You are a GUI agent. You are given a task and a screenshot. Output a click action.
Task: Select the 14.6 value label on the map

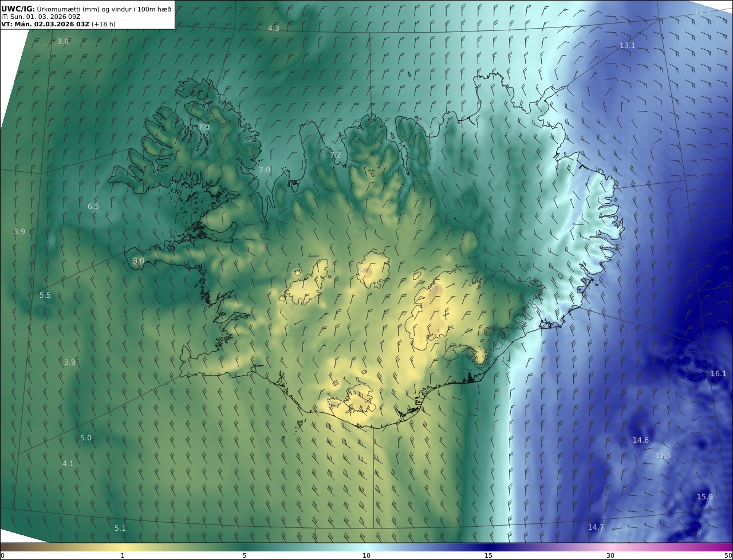(640, 440)
